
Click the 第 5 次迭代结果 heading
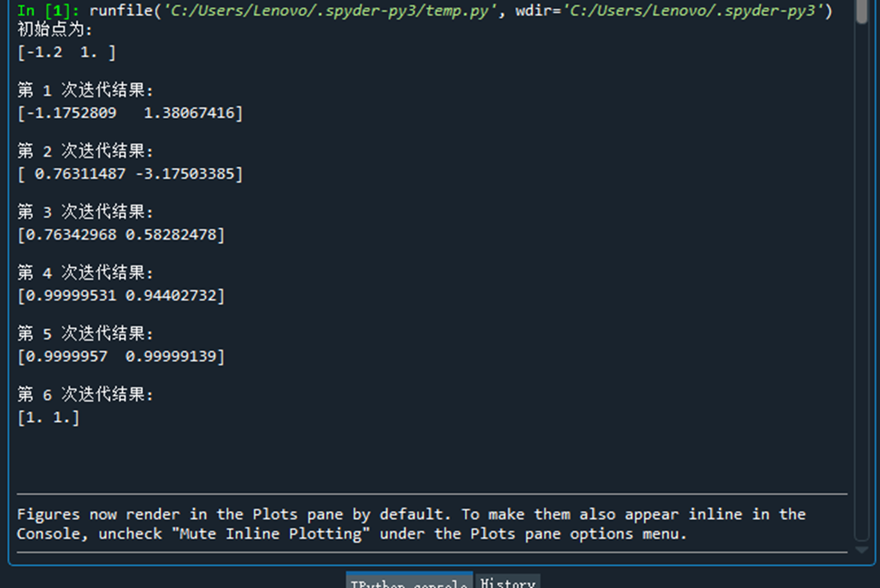(85, 334)
